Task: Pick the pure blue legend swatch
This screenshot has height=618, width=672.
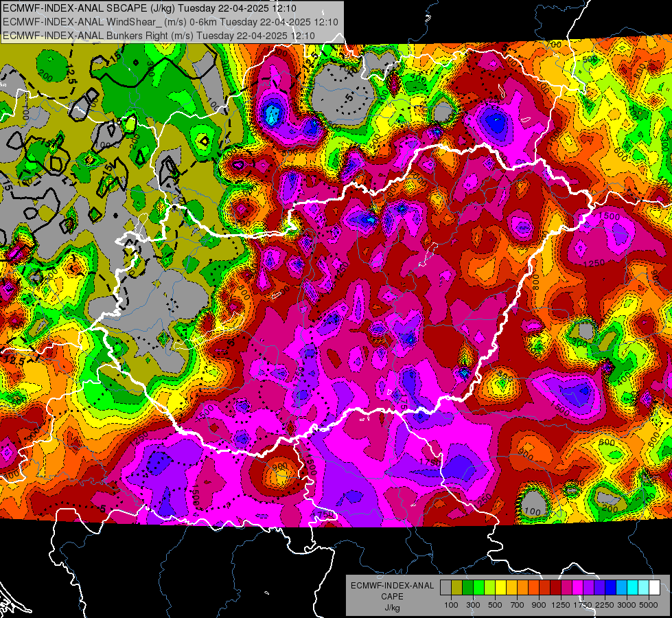Action: click(x=610, y=587)
